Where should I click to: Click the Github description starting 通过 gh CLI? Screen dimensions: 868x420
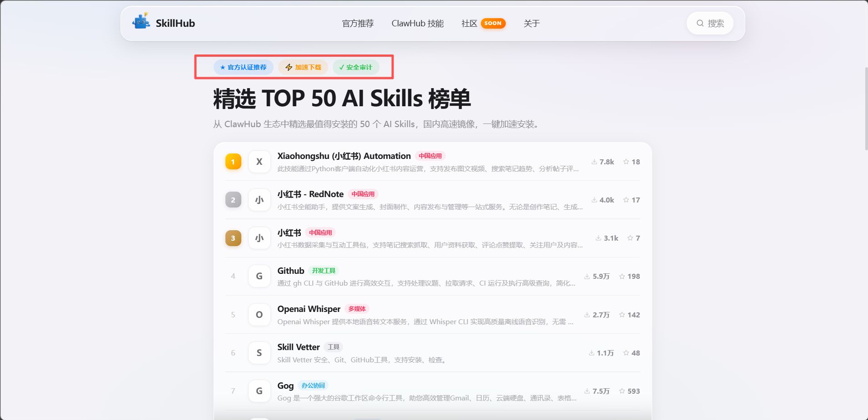pyautogui.click(x=426, y=283)
